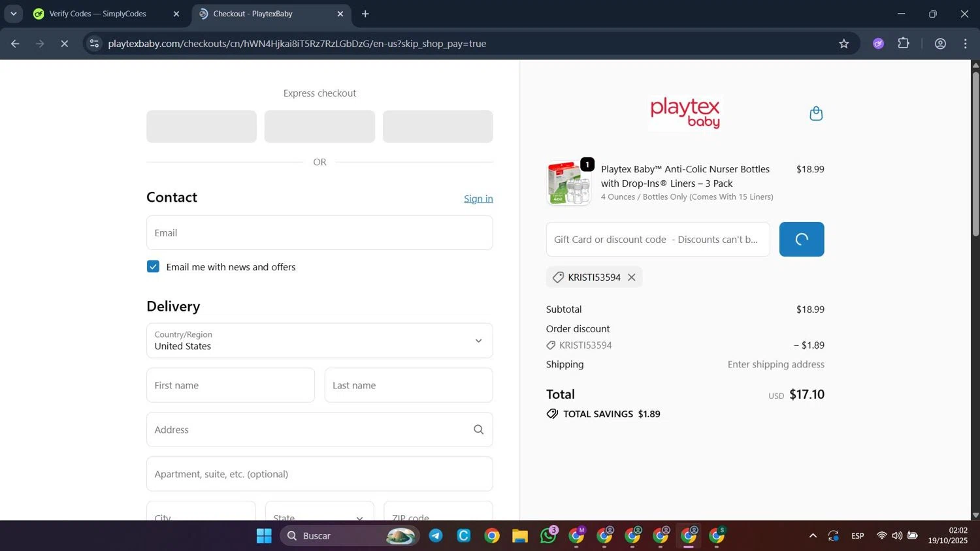
Task: Open Telegram from the taskbar
Action: coord(436,536)
